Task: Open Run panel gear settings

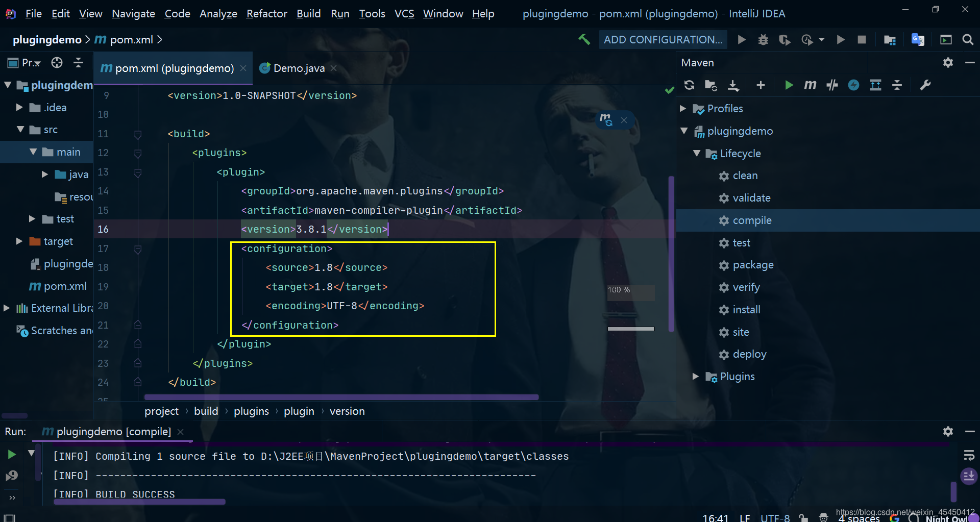Action: pos(948,431)
